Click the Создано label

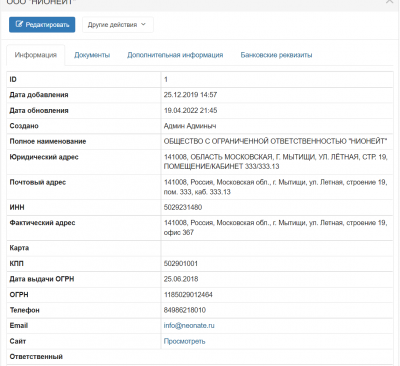(x=24, y=126)
